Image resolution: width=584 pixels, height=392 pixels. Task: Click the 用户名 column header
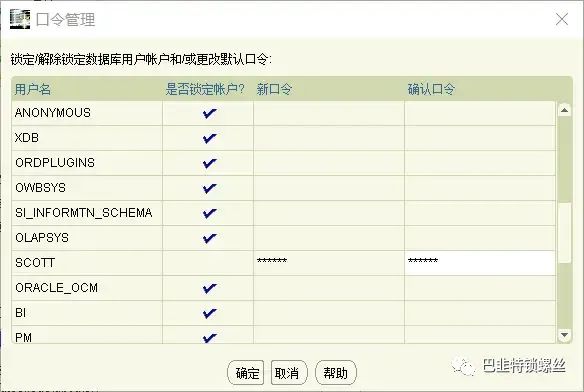(33, 89)
